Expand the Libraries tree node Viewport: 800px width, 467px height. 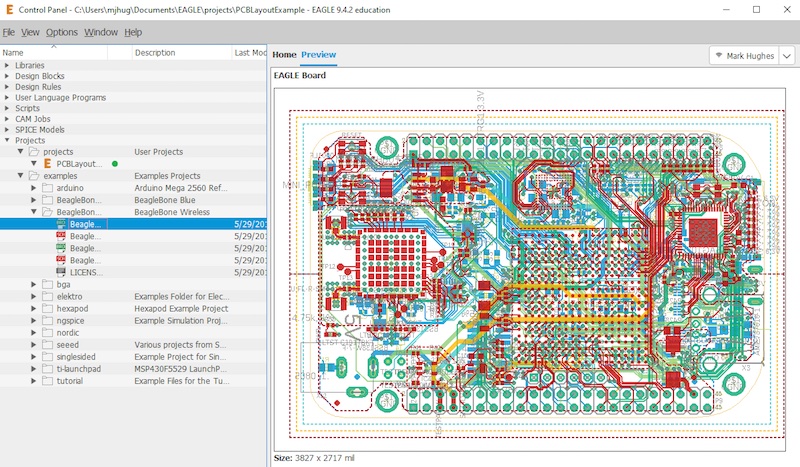click(7, 65)
